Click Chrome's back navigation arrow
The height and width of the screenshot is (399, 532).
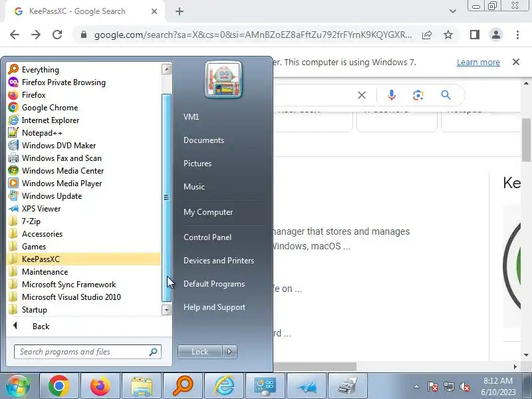(x=15, y=35)
